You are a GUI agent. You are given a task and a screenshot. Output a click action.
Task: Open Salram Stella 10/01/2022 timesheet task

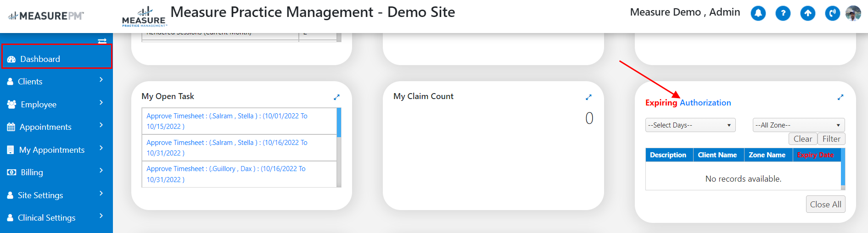click(x=227, y=121)
